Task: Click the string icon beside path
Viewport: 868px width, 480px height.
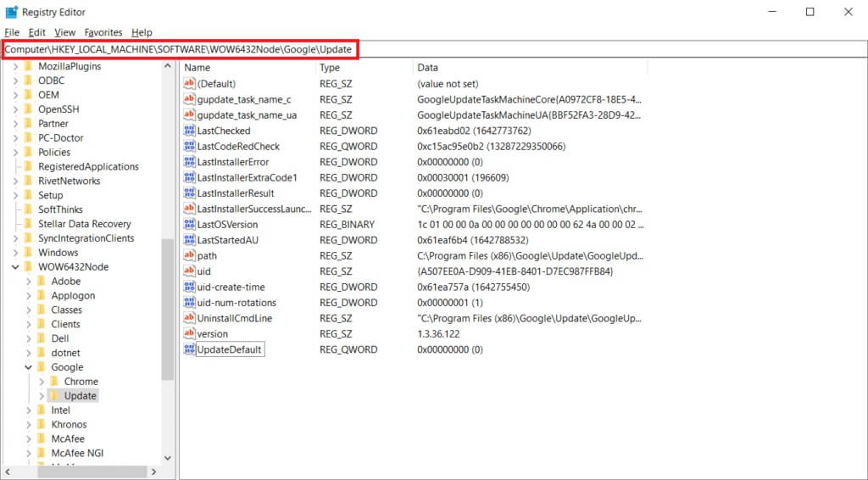Action: 189,255
